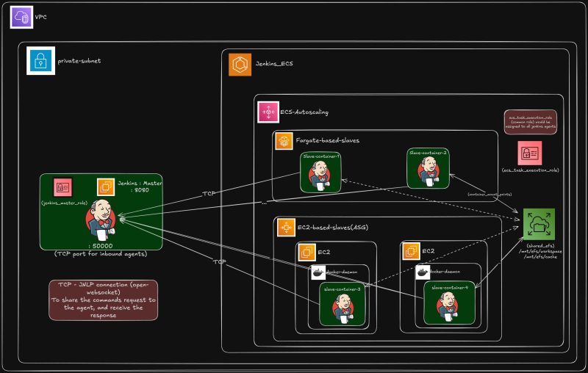This screenshot has height=373, width=588.
Task: Select the /mnt/efs/workspace path text
Action: click(540, 251)
